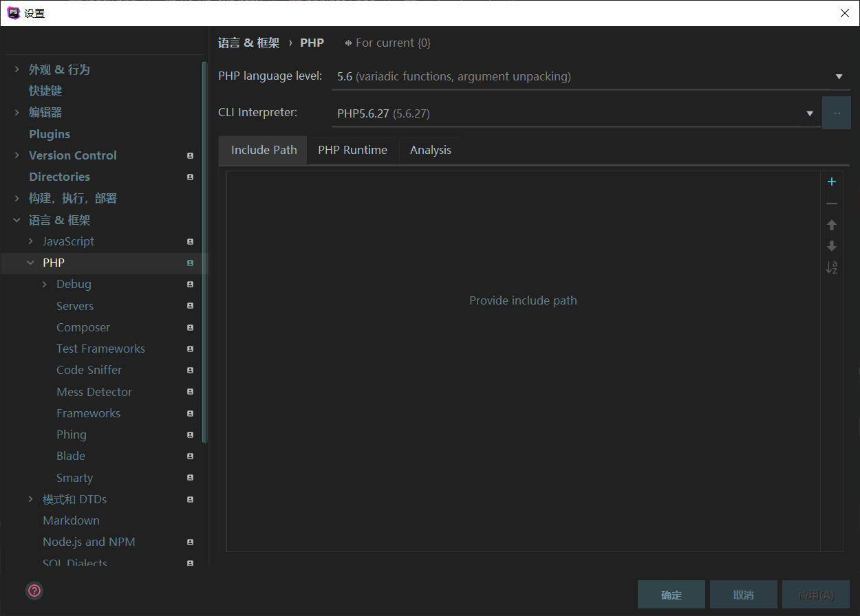
Task: Click the 确定 (OK) button
Action: pos(671,595)
